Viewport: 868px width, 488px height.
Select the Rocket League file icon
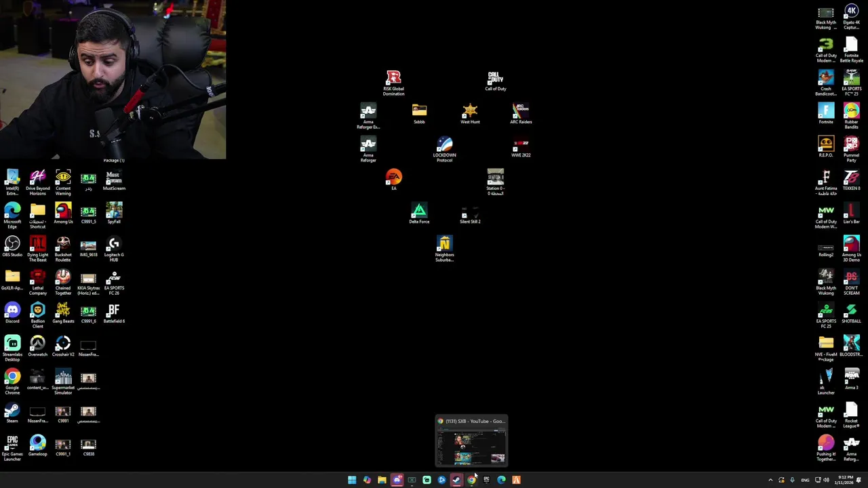[x=851, y=415]
